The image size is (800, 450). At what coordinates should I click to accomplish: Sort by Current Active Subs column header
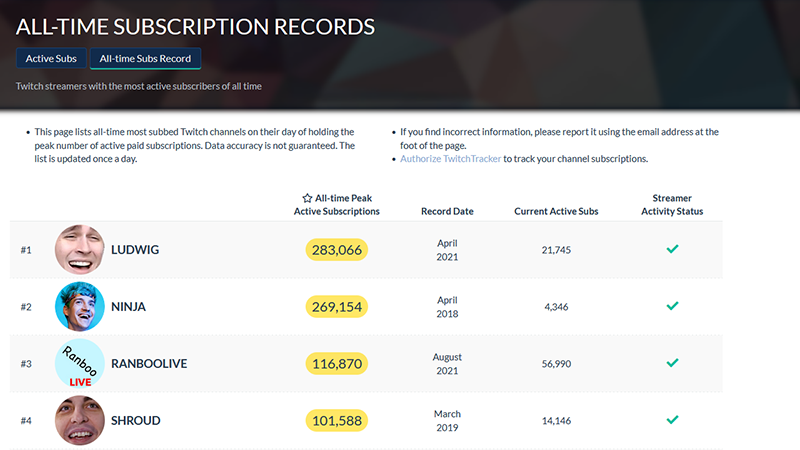[x=555, y=211]
